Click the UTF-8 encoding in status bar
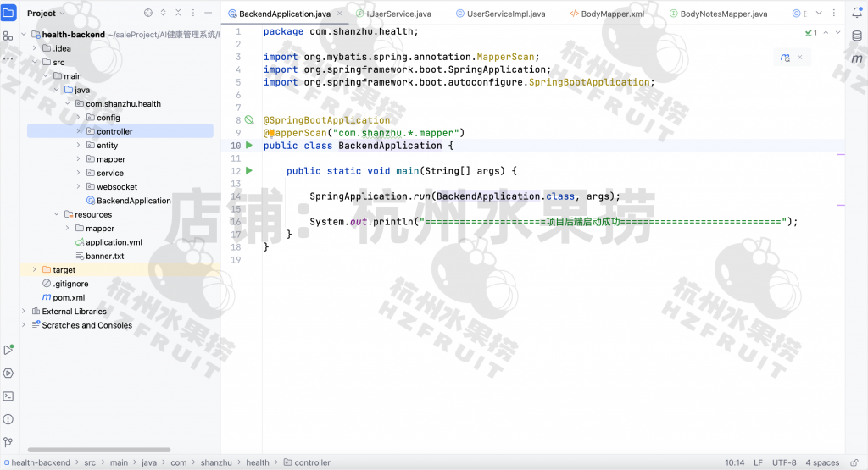 point(783,463)
